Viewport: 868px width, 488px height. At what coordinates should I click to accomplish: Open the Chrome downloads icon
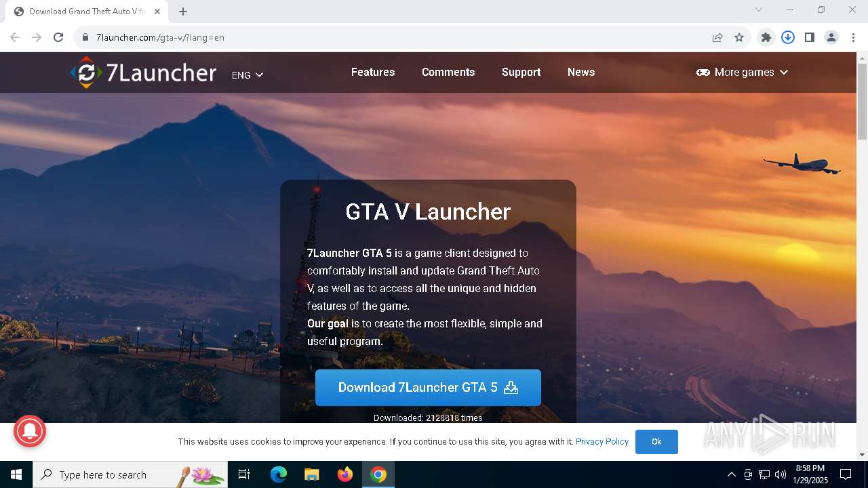(x=788, y=37)
